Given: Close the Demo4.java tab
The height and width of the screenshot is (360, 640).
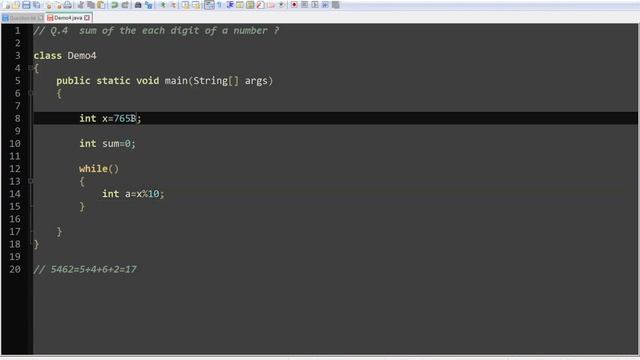Looking at the screenshot, I should 87,18.
